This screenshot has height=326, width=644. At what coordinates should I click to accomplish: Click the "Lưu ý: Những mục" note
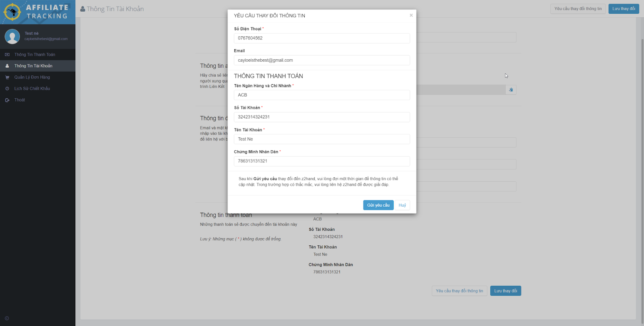[x=241, y=239]
